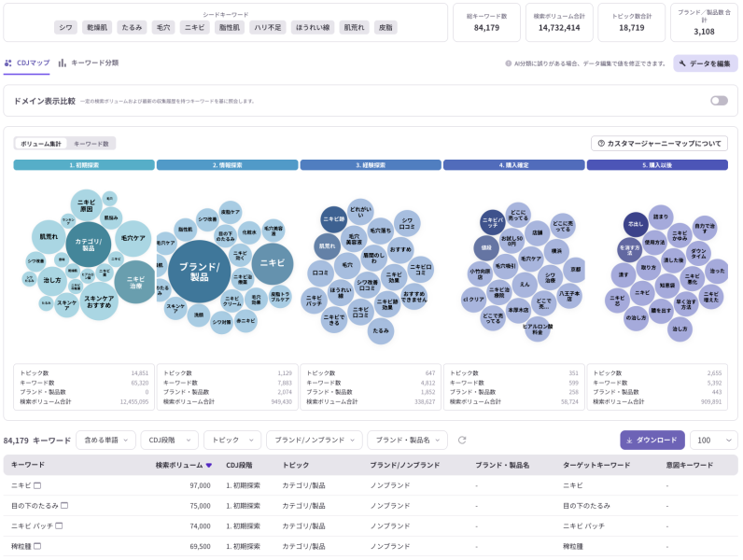Click the refresh icon beside the filter dropdowns
The width and height of the screenshot is (743, 560).
(x=461, y=440)
